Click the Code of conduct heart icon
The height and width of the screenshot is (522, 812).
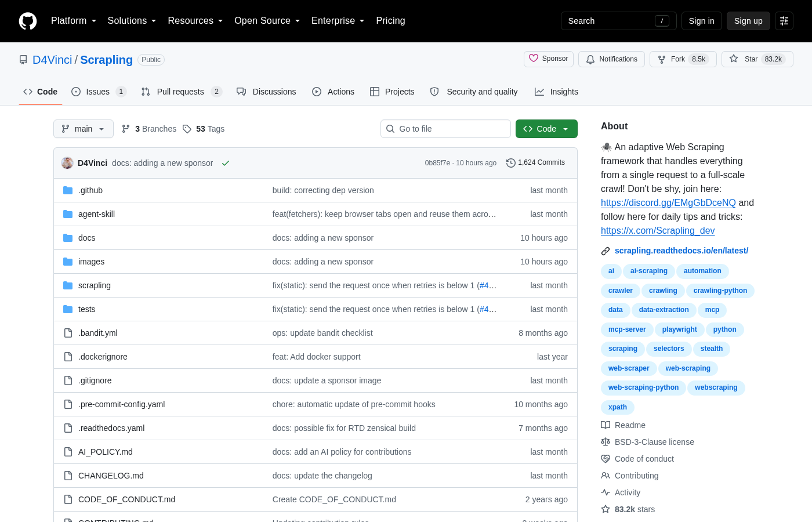click(x=606, y=459)
